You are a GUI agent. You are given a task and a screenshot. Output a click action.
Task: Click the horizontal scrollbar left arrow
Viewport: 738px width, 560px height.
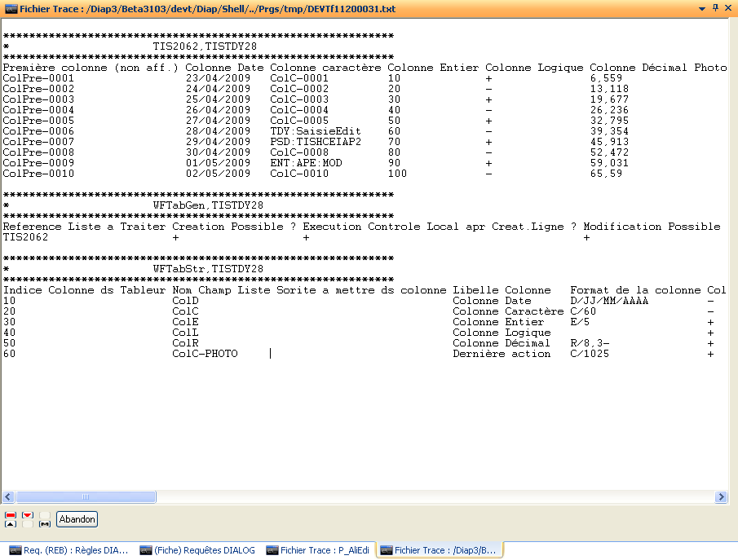[x=9, y=496]
